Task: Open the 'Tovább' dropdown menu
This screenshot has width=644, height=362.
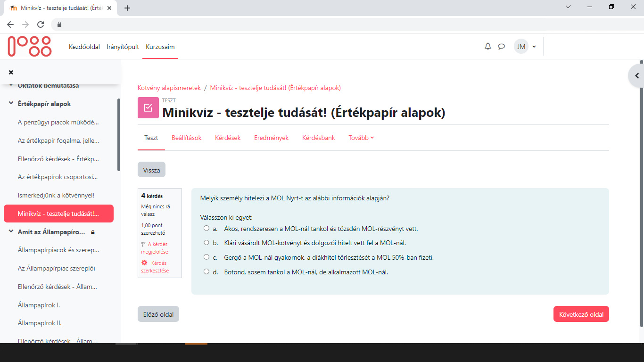Action: point(361,138)
